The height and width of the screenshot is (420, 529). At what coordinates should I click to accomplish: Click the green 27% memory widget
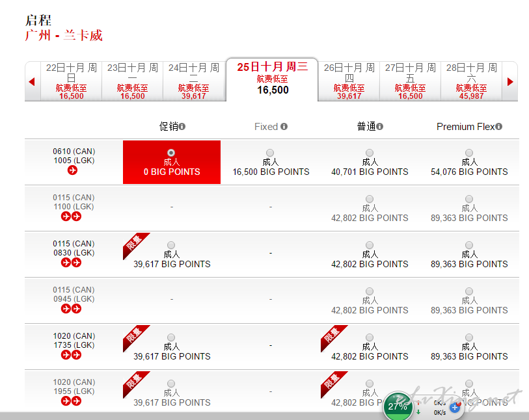coord(398,406)
